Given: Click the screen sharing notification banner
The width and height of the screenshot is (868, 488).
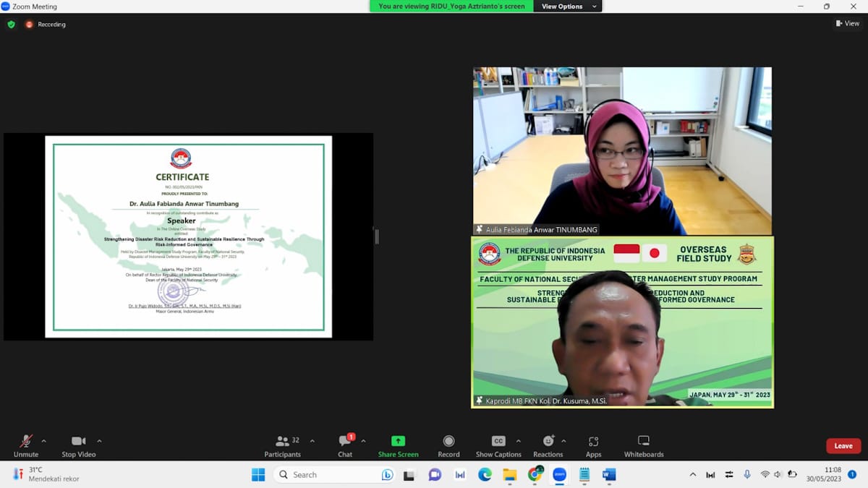Looking at the screenshot, I should tap(452, 7).
